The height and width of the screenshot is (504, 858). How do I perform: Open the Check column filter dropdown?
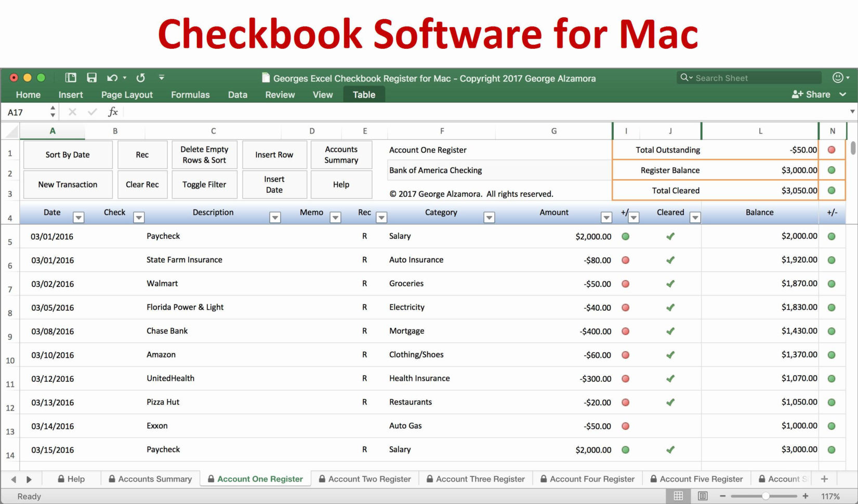pos(139,217)
